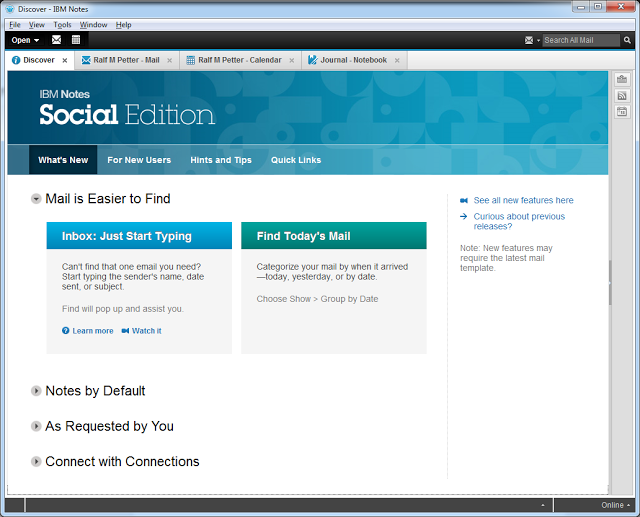Open the Tools menu

coord(62,24)
